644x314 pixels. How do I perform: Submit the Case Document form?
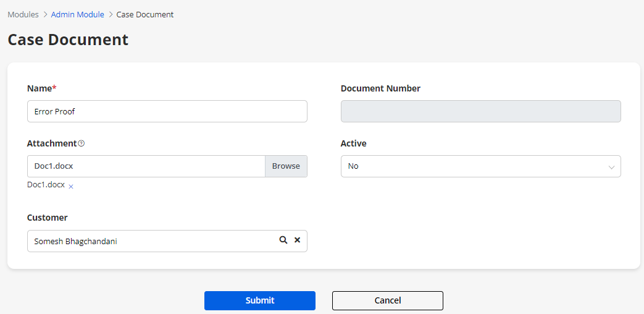259,300
